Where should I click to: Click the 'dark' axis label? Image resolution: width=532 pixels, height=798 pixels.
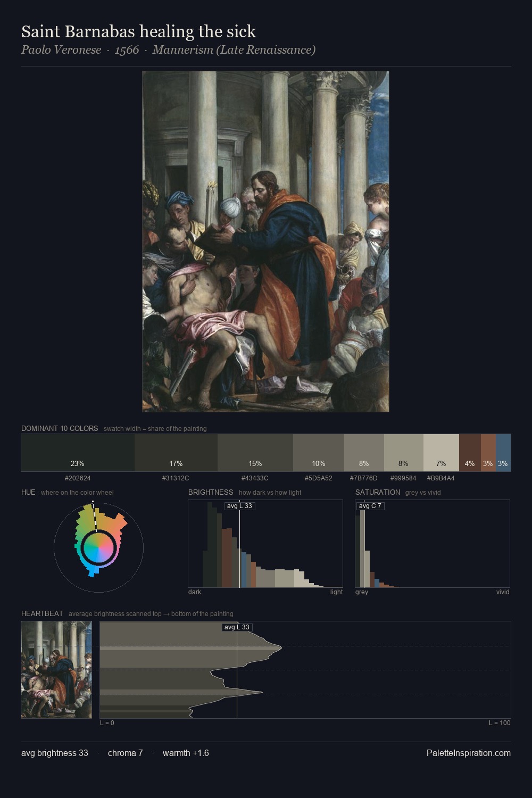point(195,592)
